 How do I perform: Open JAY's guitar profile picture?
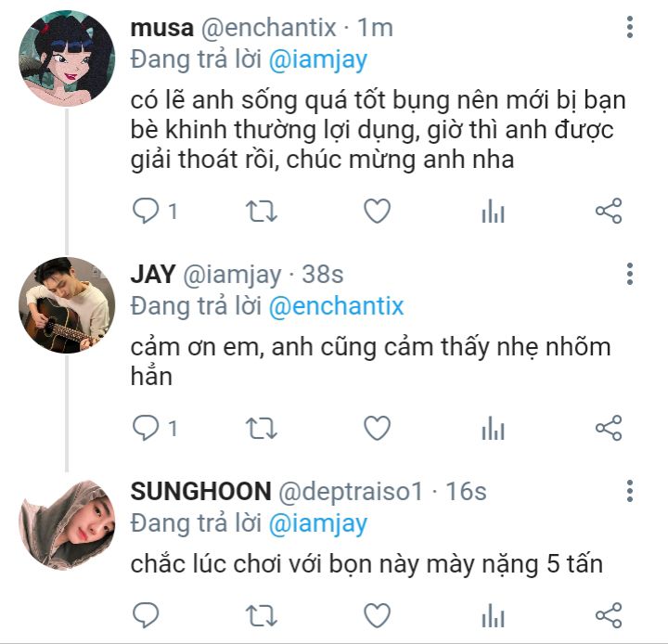[66, 305]
